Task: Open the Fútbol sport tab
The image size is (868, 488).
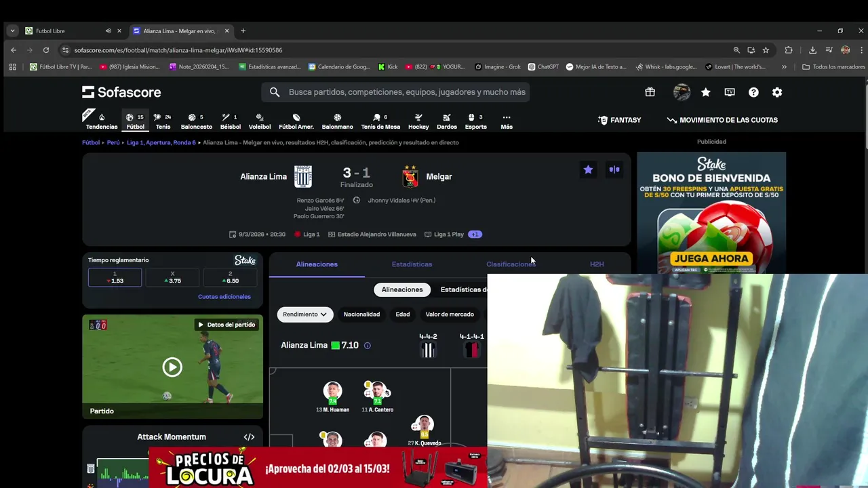Action: click(135, 121)
